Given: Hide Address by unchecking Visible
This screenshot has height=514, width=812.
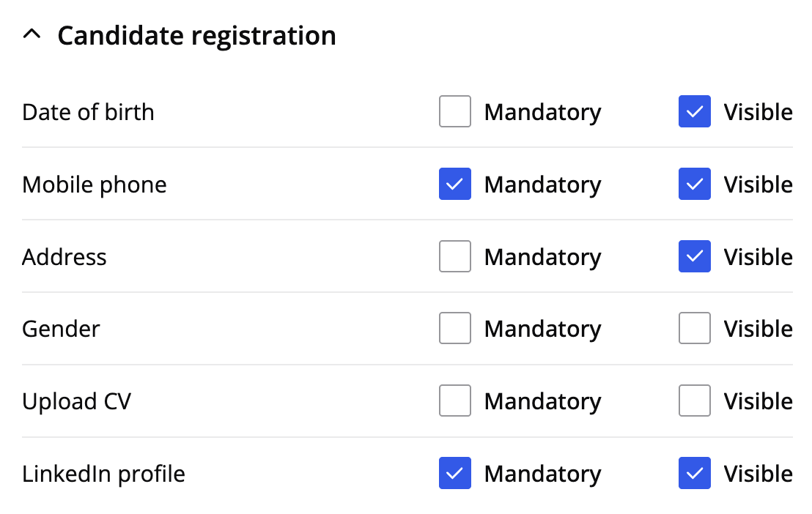Looking at the screenshot, I should coord(694,257).
